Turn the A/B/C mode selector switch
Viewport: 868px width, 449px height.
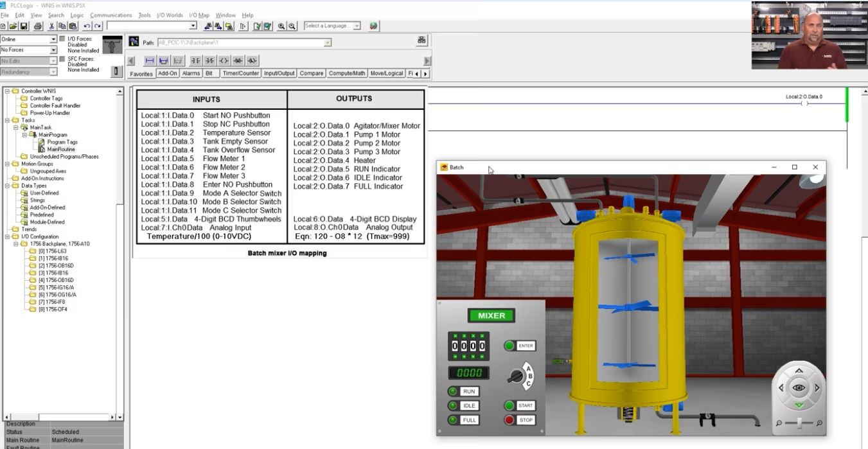[x=515, y=376]
